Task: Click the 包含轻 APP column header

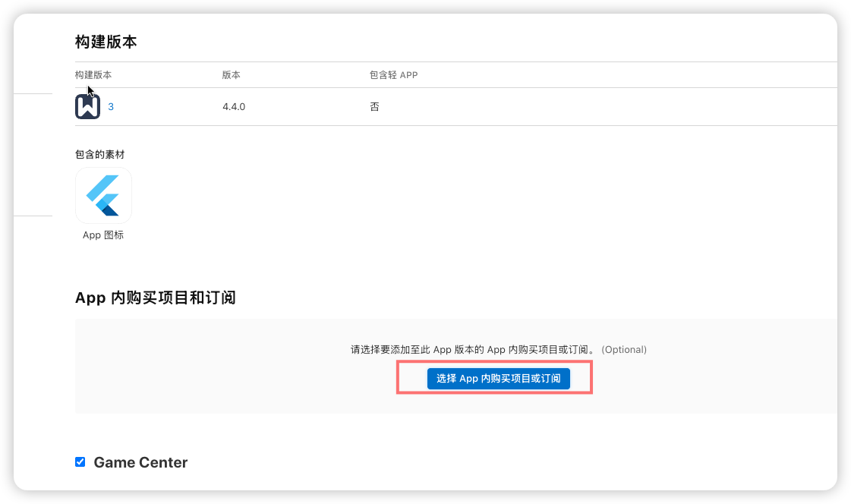Action: pos(393,75)
